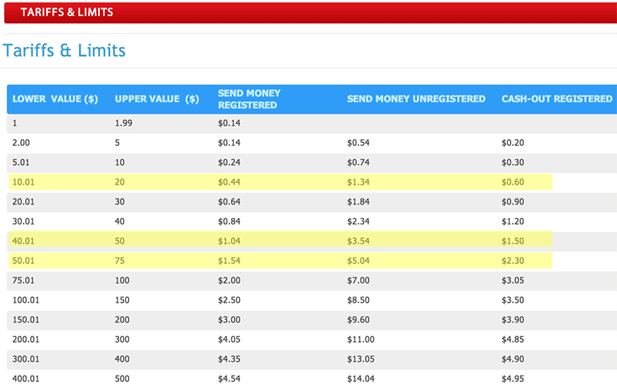Select lower value 100.01
The width and height of the screenshot is (617, 384).
click(x=26, y=300)
